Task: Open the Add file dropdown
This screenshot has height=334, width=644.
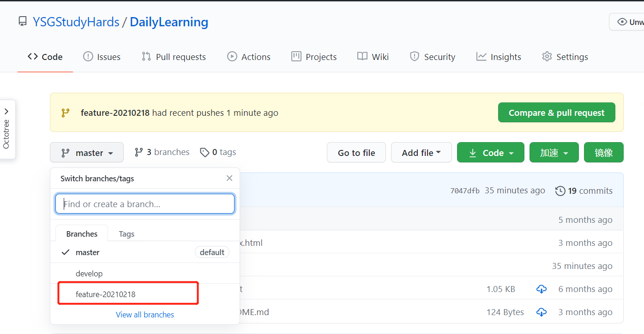Action: click(421, 153)
